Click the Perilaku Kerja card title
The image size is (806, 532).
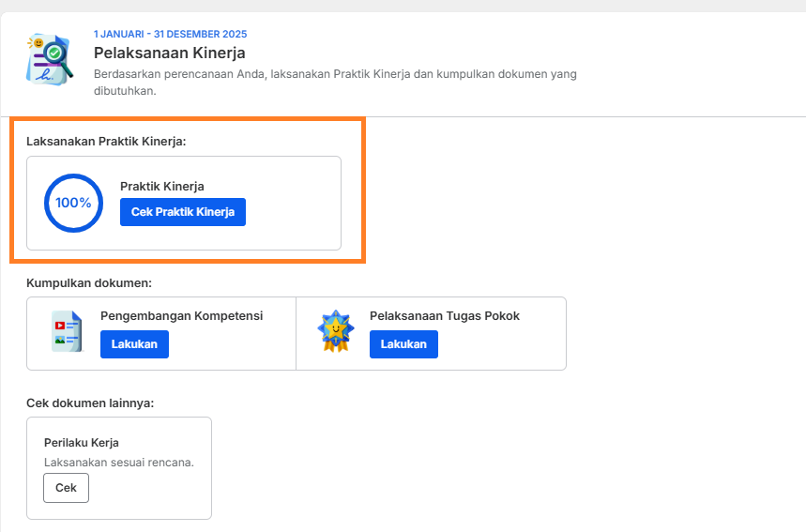coord(82,443)
